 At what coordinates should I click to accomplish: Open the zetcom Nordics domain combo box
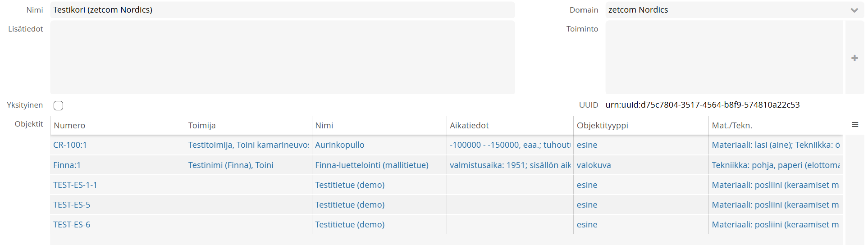click(735, 10)
